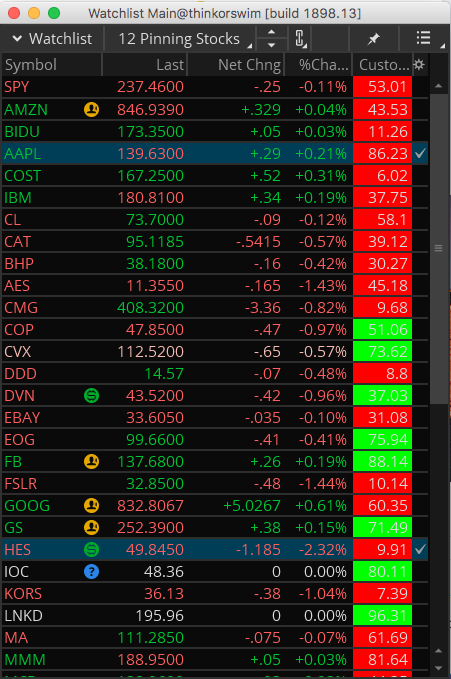Select the DDD symbol
Image resolution: width=451 pixels, height=679 pixels.
point(20,373)
